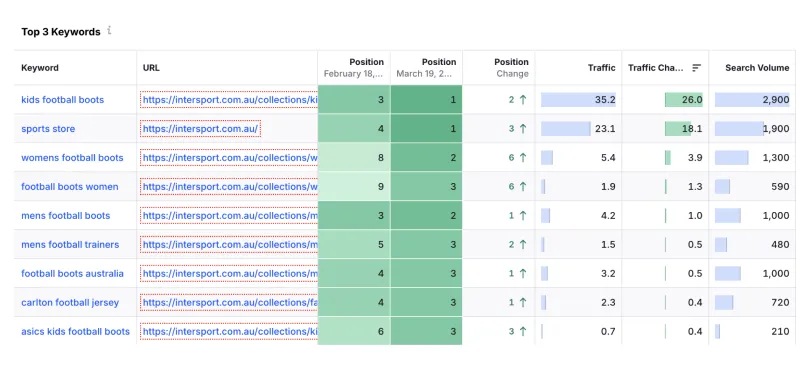
Task: Click search volume 210
Action: click(x=780, y=331)
